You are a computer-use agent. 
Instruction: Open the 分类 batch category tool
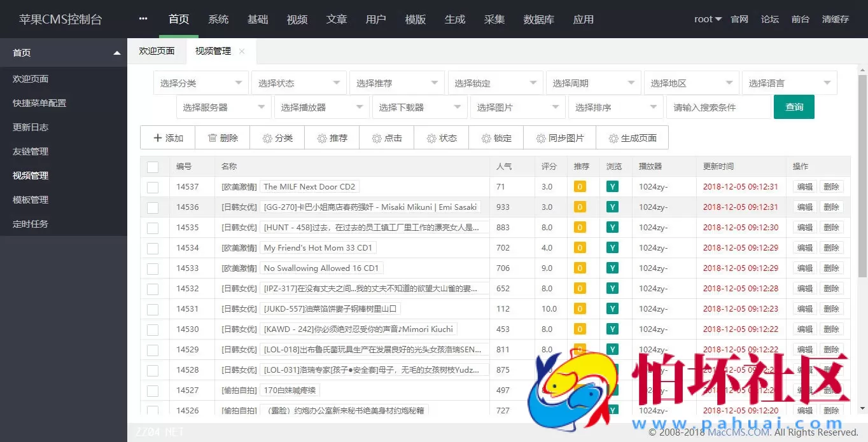tap(277, 137)
